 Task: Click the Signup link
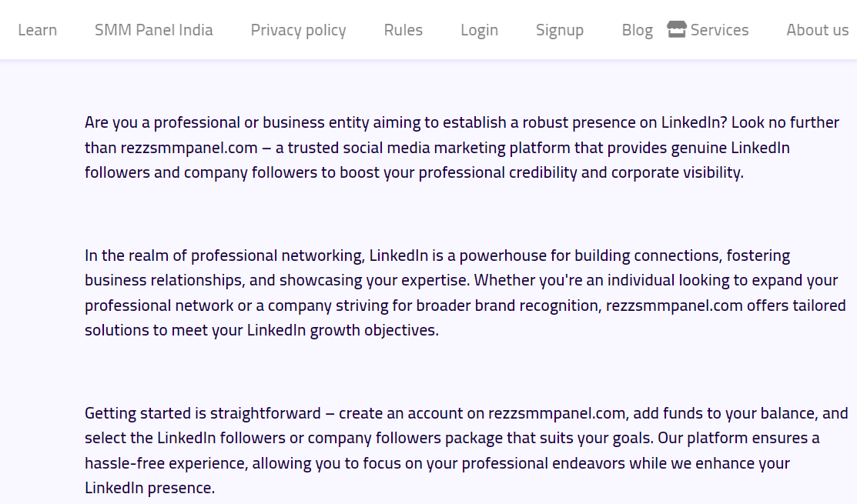point(560,31)
